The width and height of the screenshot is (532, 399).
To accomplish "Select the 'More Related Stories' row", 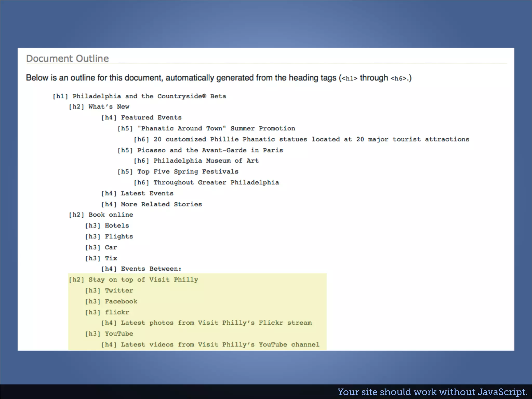I will tap(151, 204).
